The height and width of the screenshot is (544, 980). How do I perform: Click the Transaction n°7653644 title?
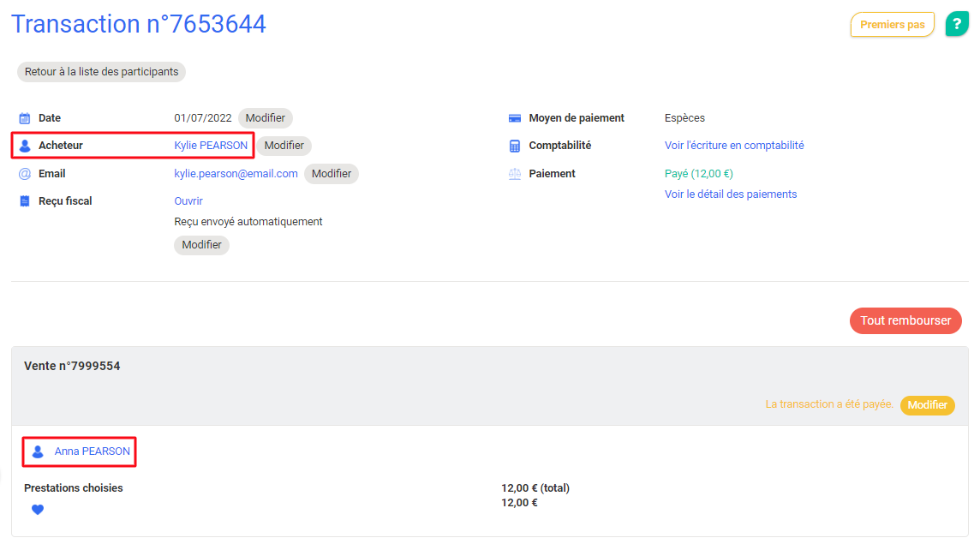click(x=139, y=24)
